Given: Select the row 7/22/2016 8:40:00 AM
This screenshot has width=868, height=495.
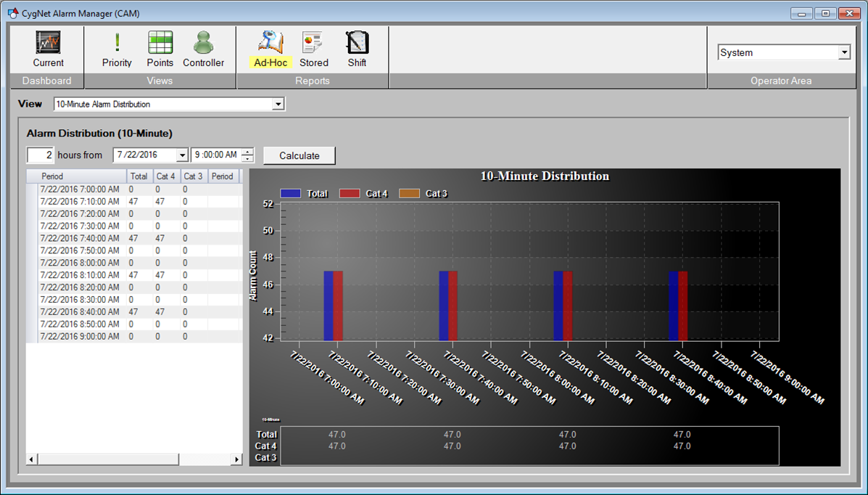Looking at the screenshot, I should coord(135,312).
